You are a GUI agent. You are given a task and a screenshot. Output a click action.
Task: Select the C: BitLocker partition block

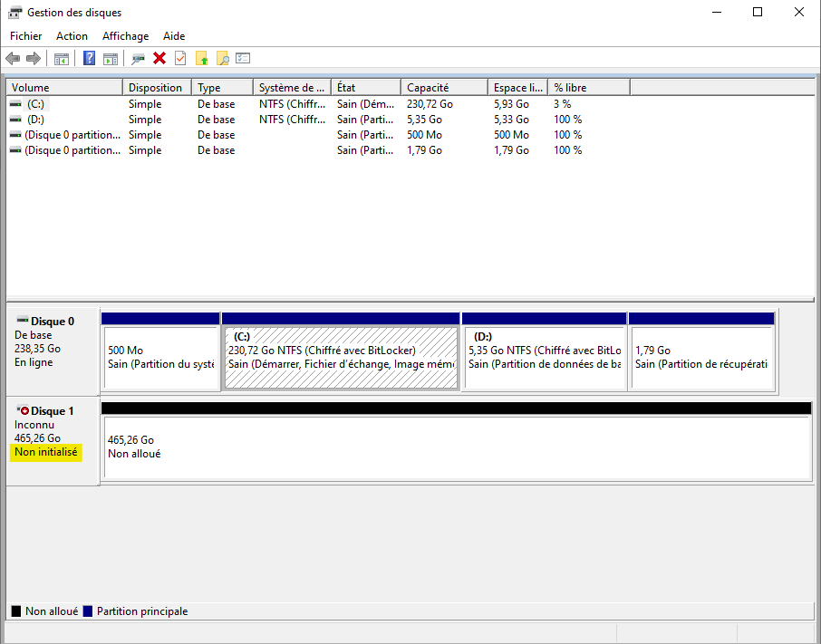[341, 357]
